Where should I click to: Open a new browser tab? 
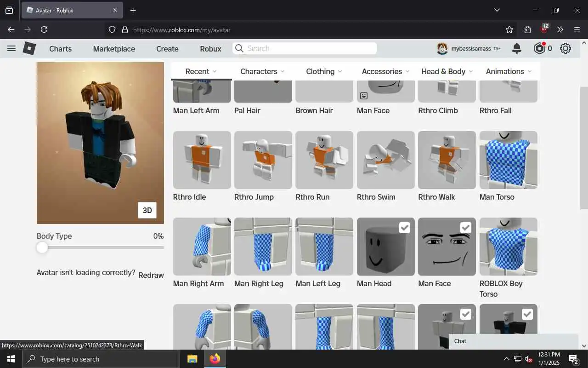click(x=133, y=10)
